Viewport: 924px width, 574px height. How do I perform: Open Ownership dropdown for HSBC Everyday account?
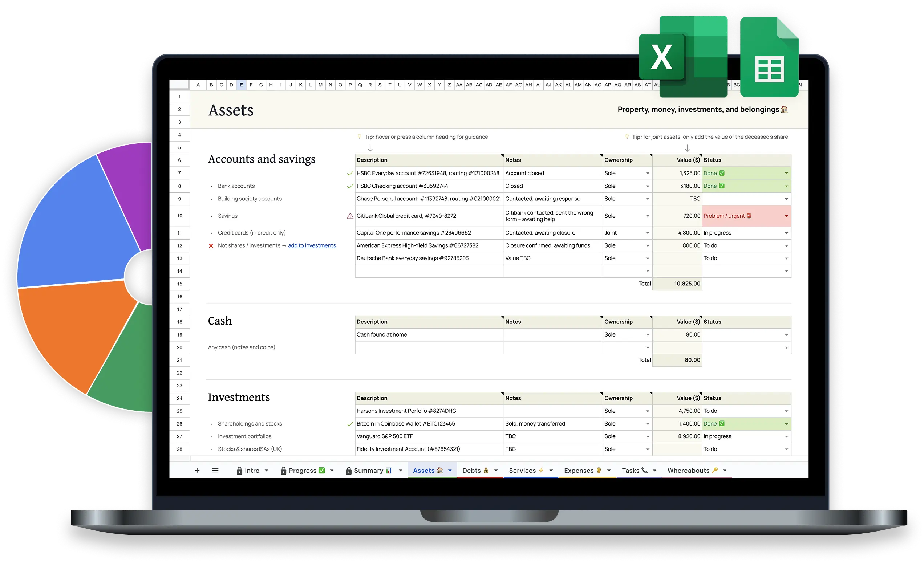[x=648, y=174]
